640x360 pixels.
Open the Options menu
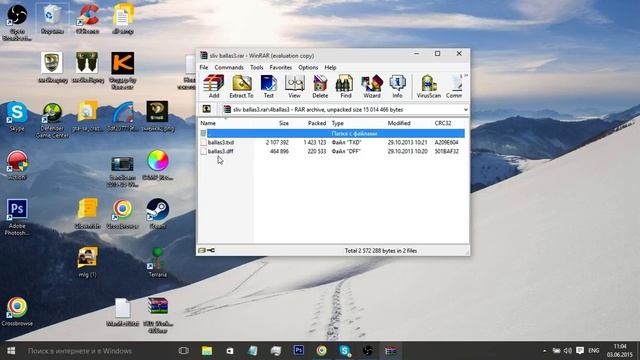308,67
